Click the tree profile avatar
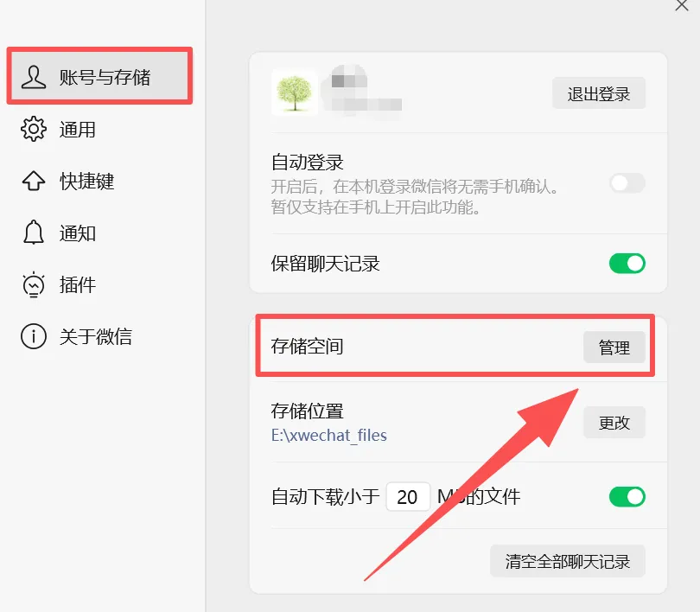The image size is (700, 612). pyautogui.click(x=294, y=92)
